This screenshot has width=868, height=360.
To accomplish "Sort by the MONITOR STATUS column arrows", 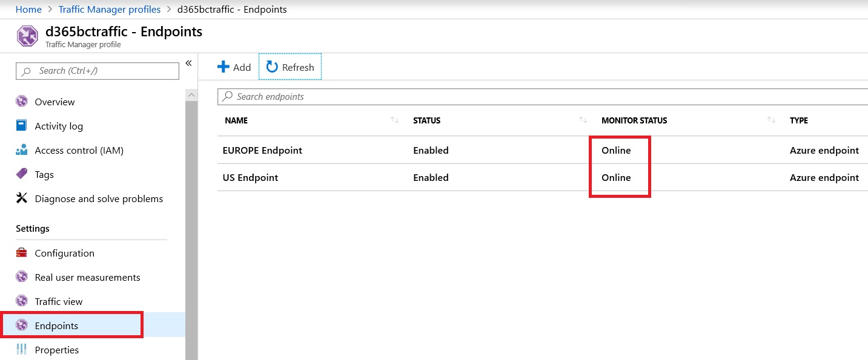I will click(x=771, y=120).
